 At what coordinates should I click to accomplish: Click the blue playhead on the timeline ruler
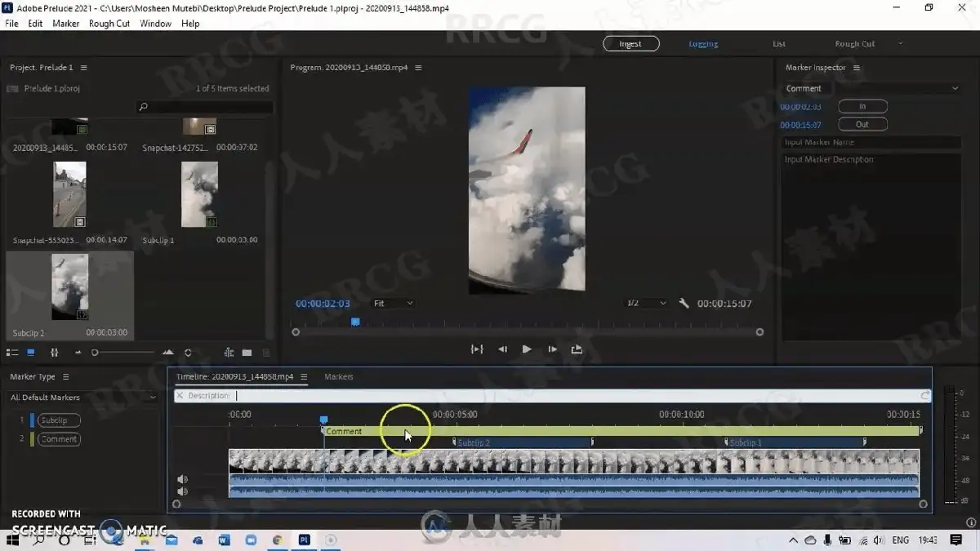point(324,420)
